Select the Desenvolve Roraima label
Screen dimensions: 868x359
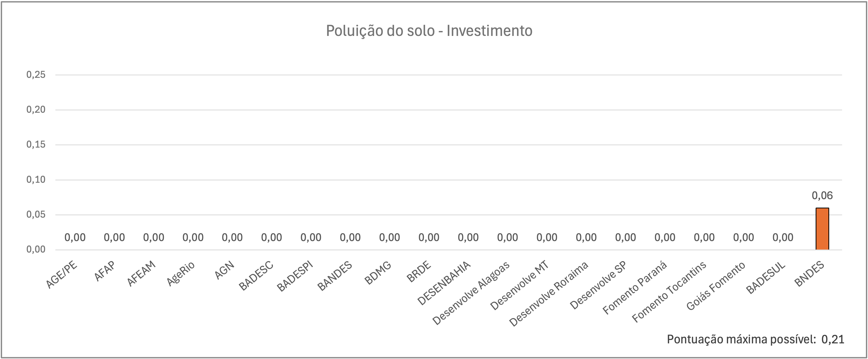point(549,294)
